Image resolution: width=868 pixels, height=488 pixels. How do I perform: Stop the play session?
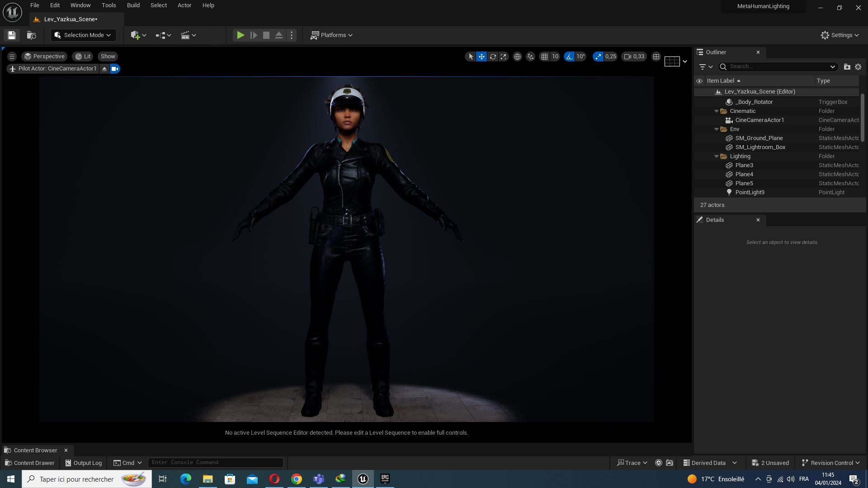coord(266,35)
